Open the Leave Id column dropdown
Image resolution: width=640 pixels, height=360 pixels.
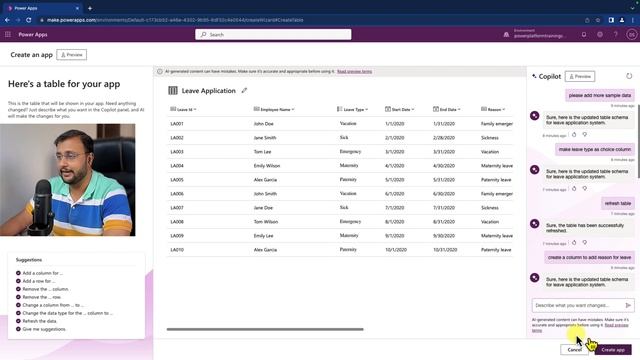click(195, 109)
